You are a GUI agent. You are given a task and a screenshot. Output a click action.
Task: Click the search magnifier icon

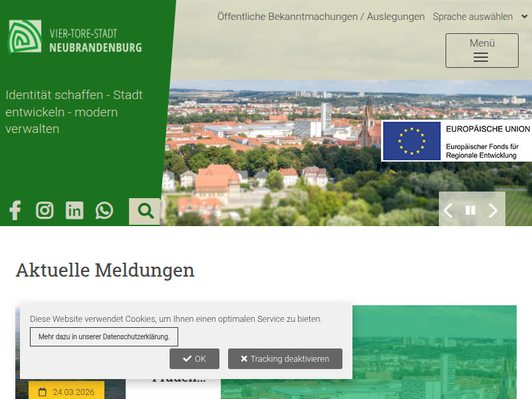[145, 211]
